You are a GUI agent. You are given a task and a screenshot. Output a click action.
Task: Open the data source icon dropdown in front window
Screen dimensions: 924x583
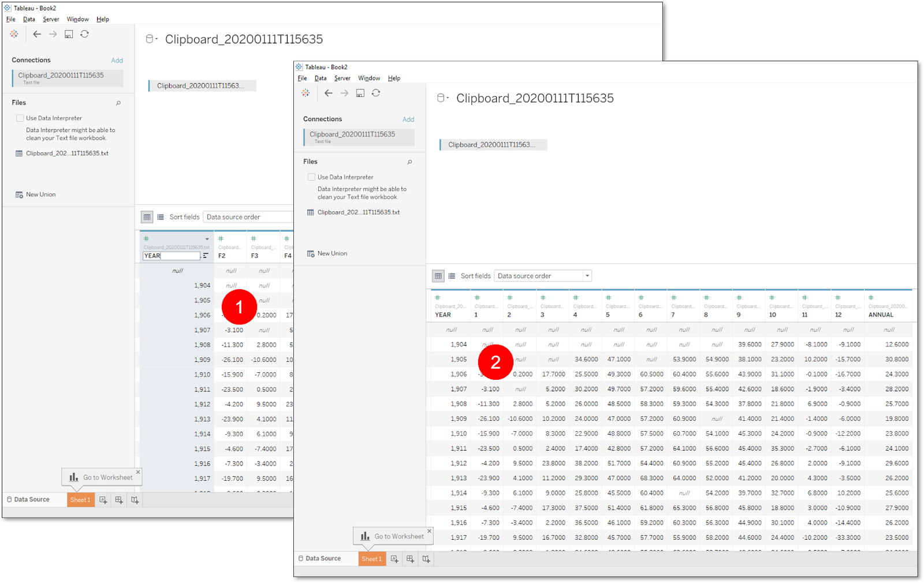442,98
